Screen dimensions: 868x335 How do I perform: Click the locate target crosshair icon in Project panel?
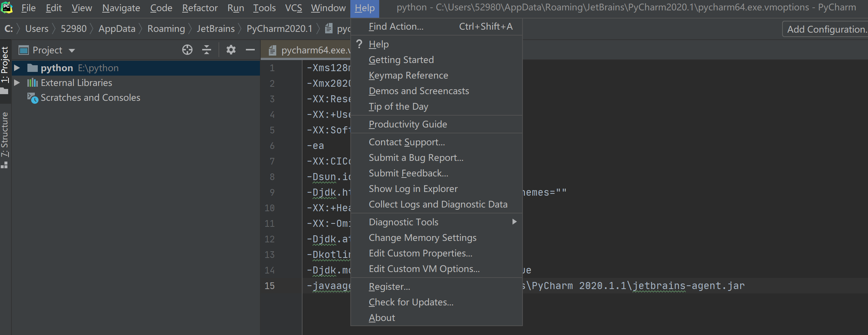(x=187, y=50)
